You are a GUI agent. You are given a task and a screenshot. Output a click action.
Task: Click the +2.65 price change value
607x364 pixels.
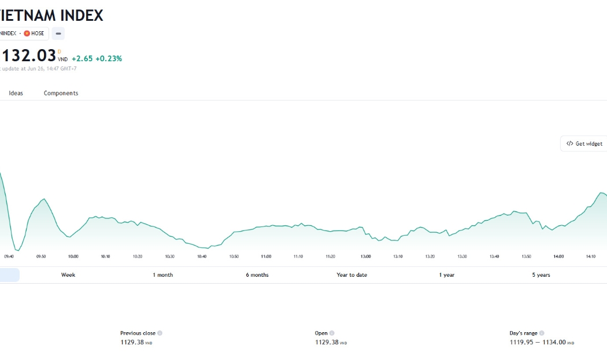point(82,58)
